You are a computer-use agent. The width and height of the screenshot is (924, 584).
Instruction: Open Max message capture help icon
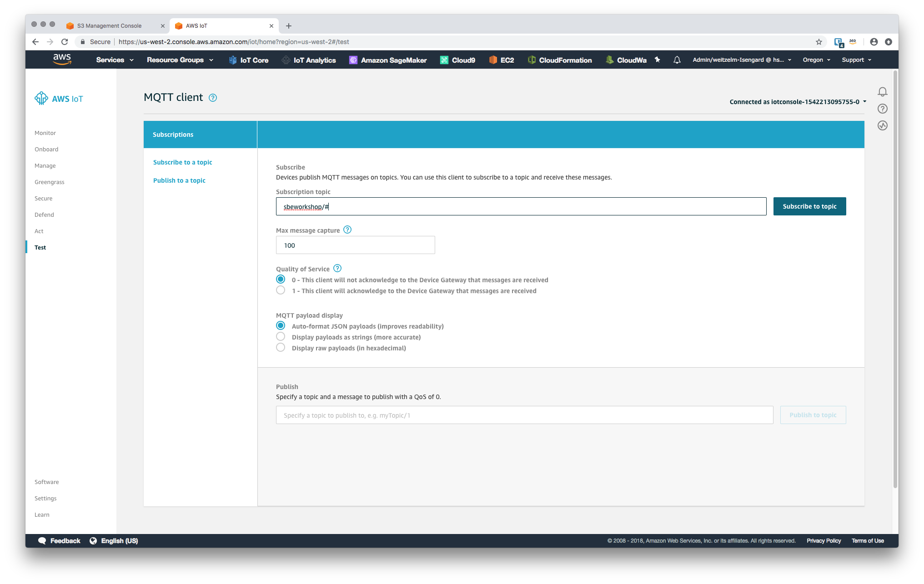tap(347, 230)
